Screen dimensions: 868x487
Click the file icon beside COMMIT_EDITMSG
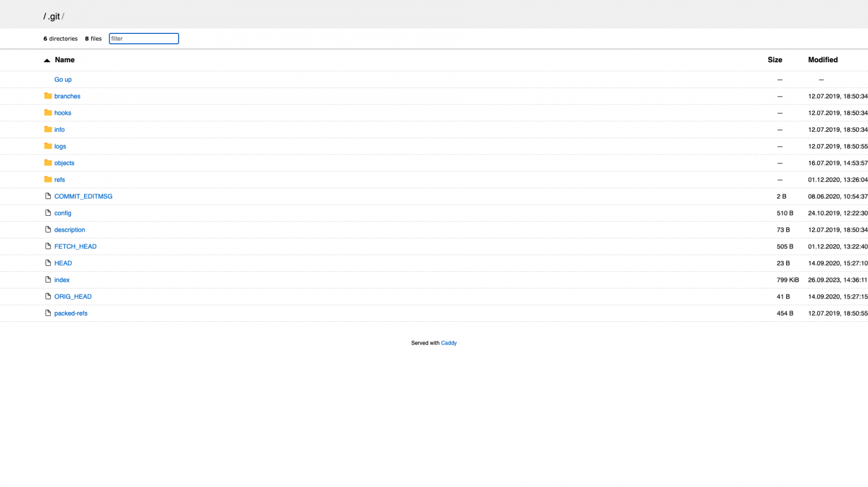click(48, 196)
